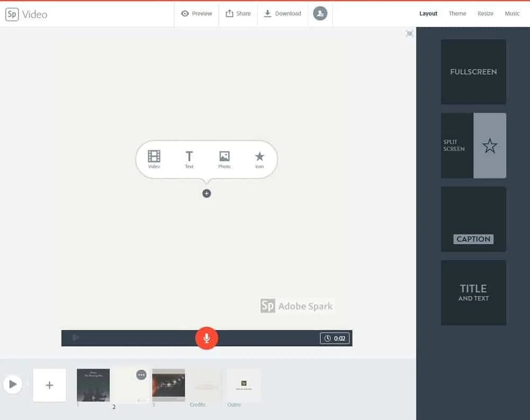The image size is (530, 420).
Task: Add Text to the slide
Action: click(x=189, y=159)
